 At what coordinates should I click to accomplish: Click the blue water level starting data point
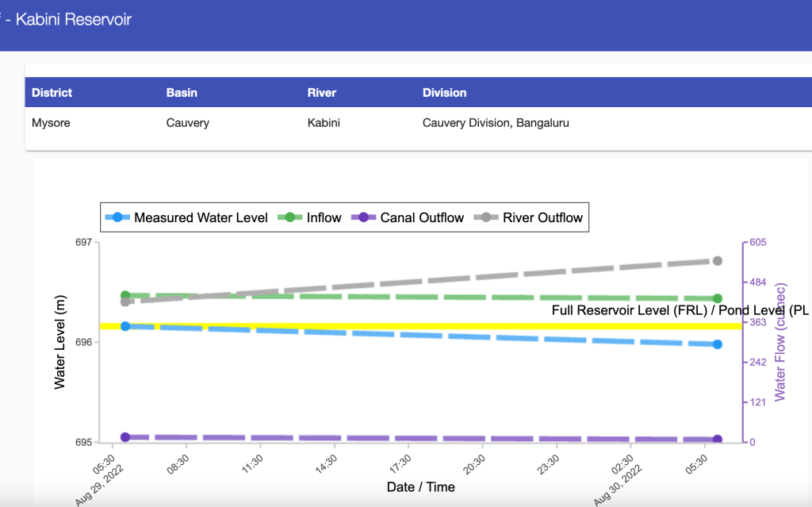click(125, 326)
